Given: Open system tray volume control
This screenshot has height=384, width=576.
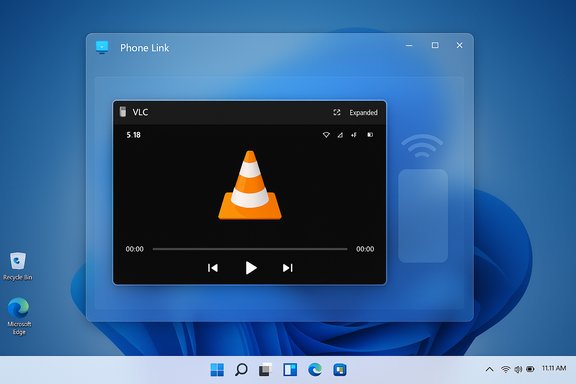Looking at the screenshot, I should pyautogui.click(x=518, y=369).
